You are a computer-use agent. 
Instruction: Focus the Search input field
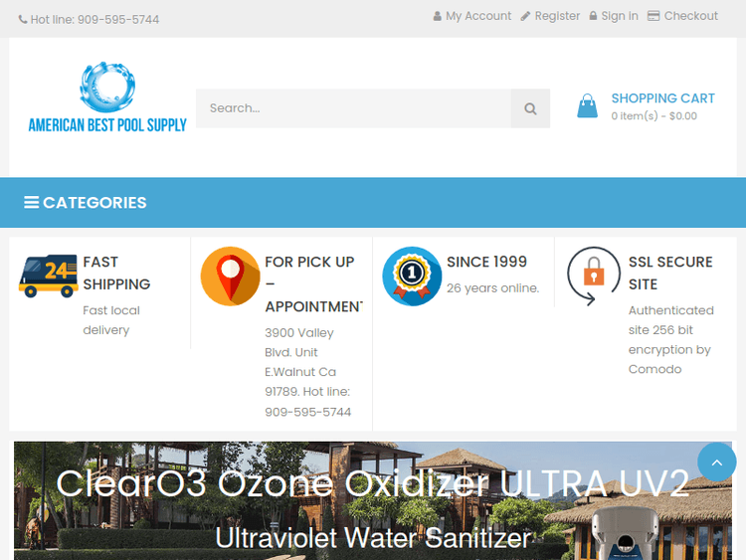coord(353,108)
